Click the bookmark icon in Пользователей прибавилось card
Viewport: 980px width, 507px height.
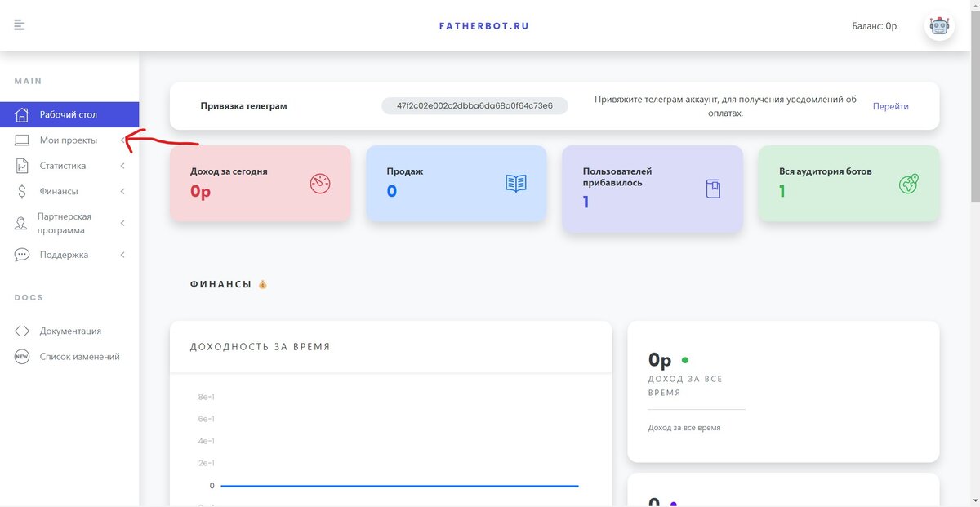[713, 189]
